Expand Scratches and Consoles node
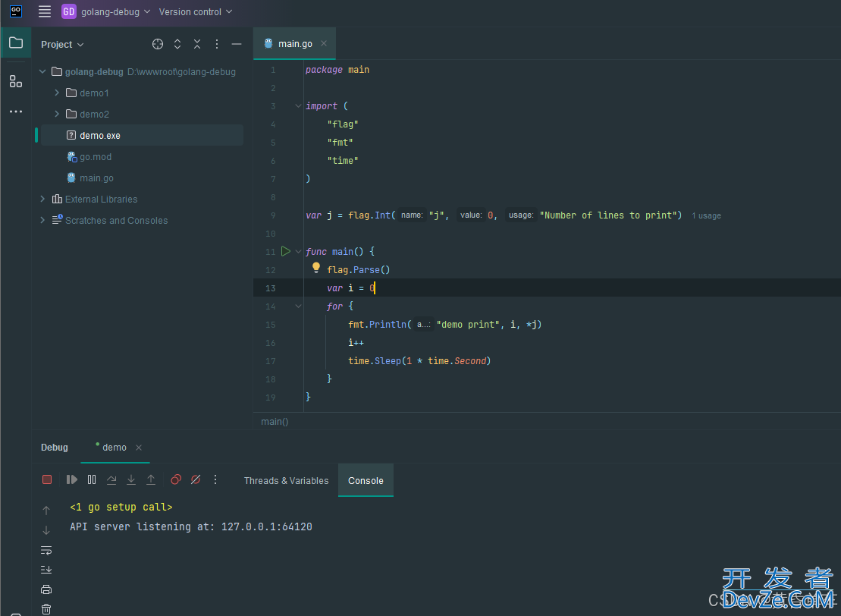This screenshot has height=616, width=841. pyautogui.click(x=43, y=220)
